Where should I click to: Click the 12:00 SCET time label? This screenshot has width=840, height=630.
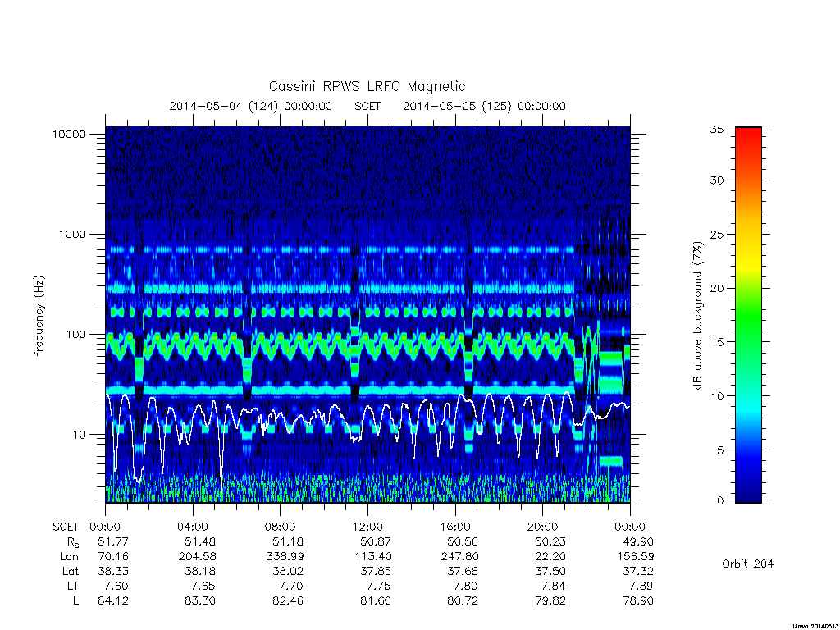367,527
